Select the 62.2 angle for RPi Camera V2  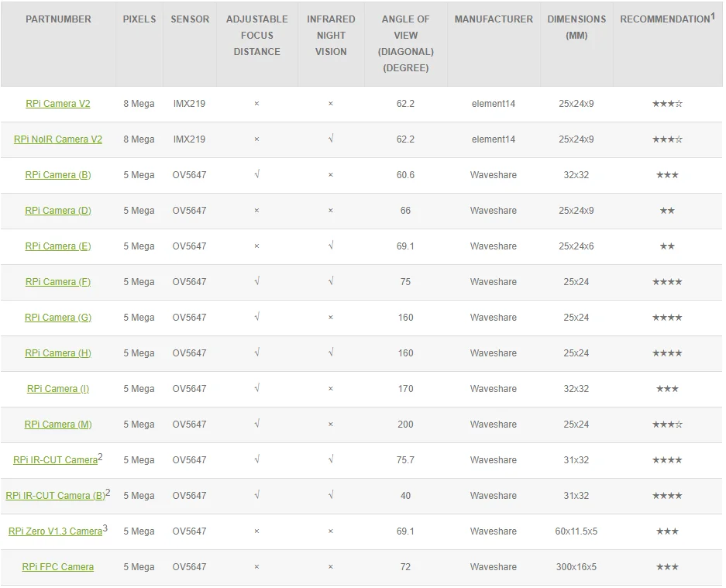(x=405, y=104)
